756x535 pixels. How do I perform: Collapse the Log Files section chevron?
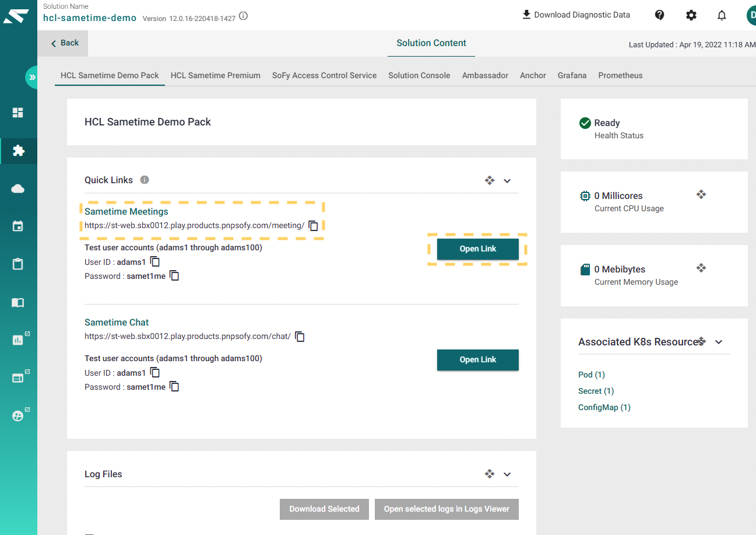coord(507,475)
